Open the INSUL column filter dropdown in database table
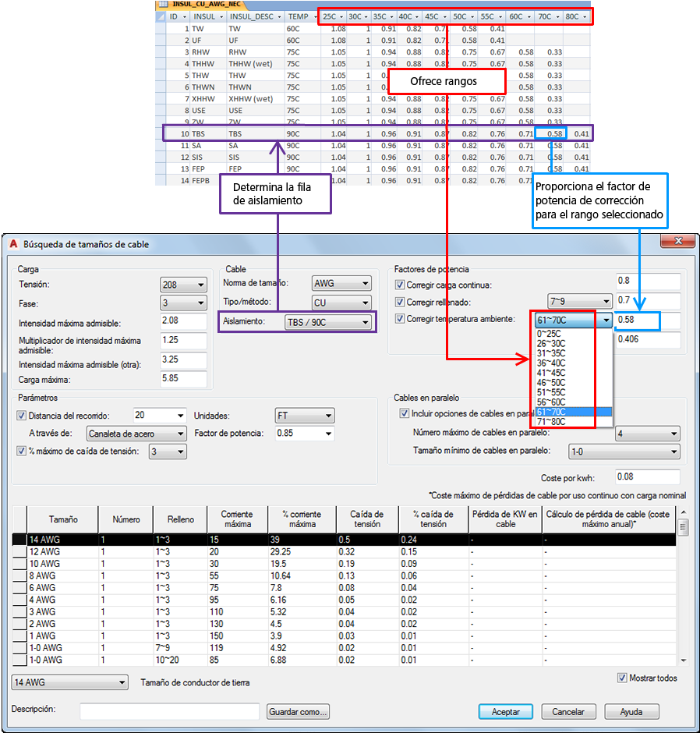 [221, 17]
